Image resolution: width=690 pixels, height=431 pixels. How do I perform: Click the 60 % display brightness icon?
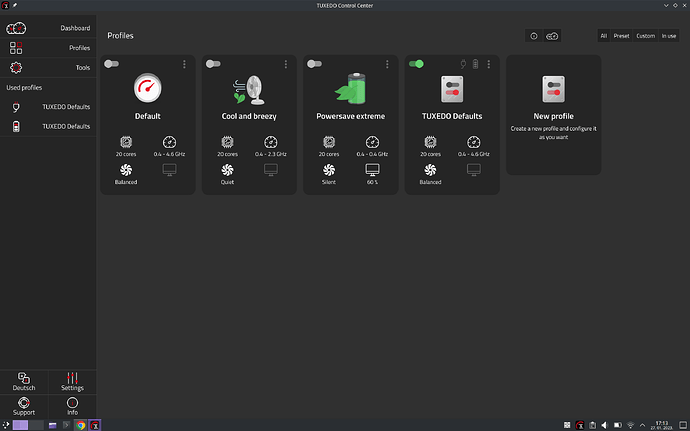click(372, 169)
